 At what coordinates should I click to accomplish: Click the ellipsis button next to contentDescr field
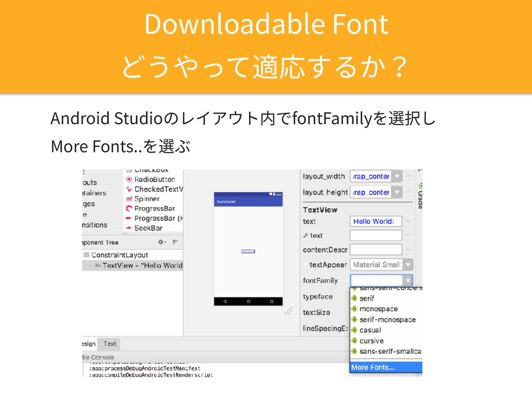pos(408,249)
